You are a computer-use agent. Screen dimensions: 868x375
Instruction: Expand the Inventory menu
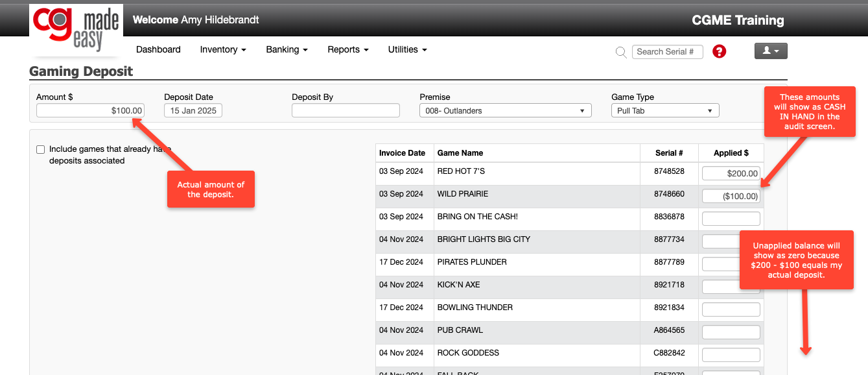223,49
